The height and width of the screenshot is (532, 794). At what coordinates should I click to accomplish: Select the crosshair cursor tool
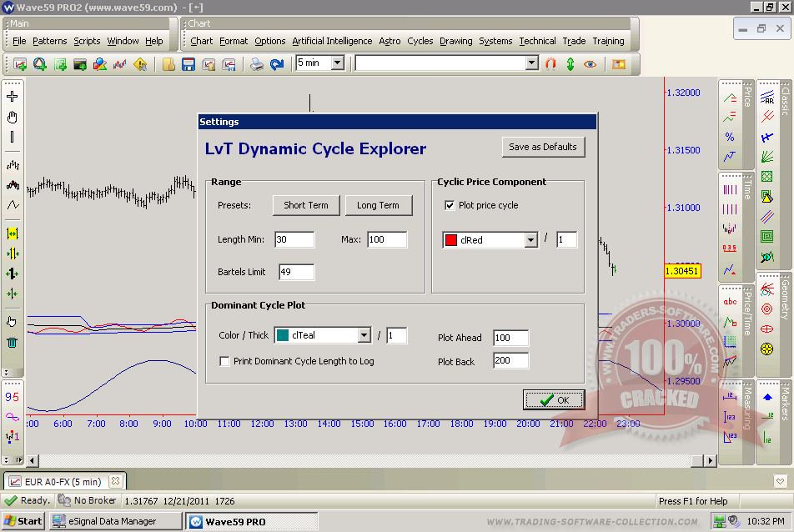coord(13,97)
